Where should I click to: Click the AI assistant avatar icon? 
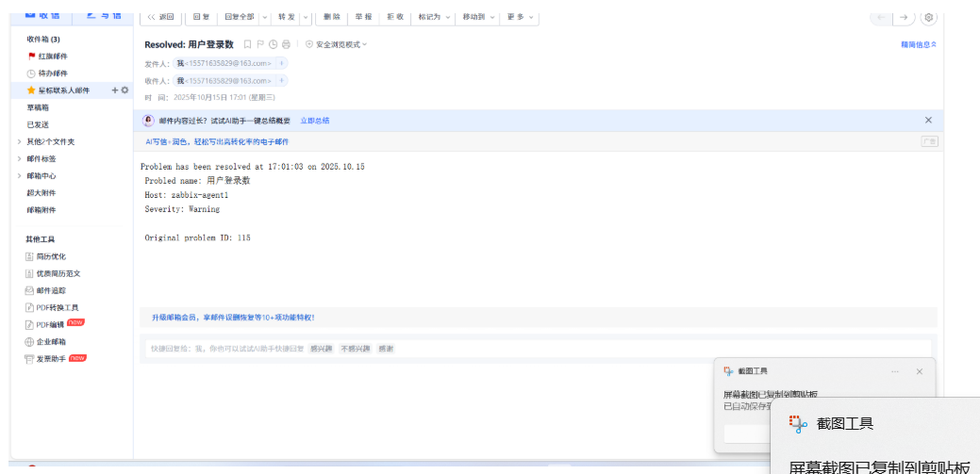click(148, 121)
